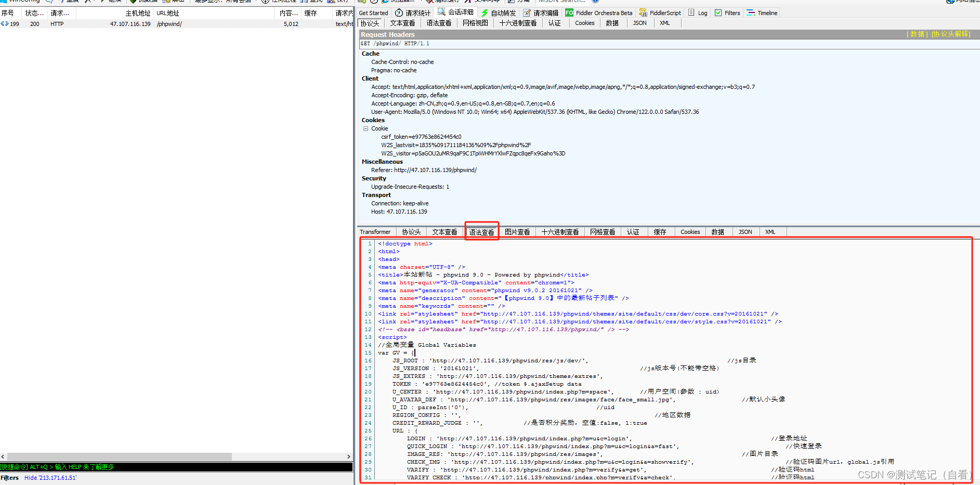The height and width of the screenshot is (485, 980).
Task: Select the GET /phpwind/ HTTP/1.1 request line
Action: tap(395, 44)
